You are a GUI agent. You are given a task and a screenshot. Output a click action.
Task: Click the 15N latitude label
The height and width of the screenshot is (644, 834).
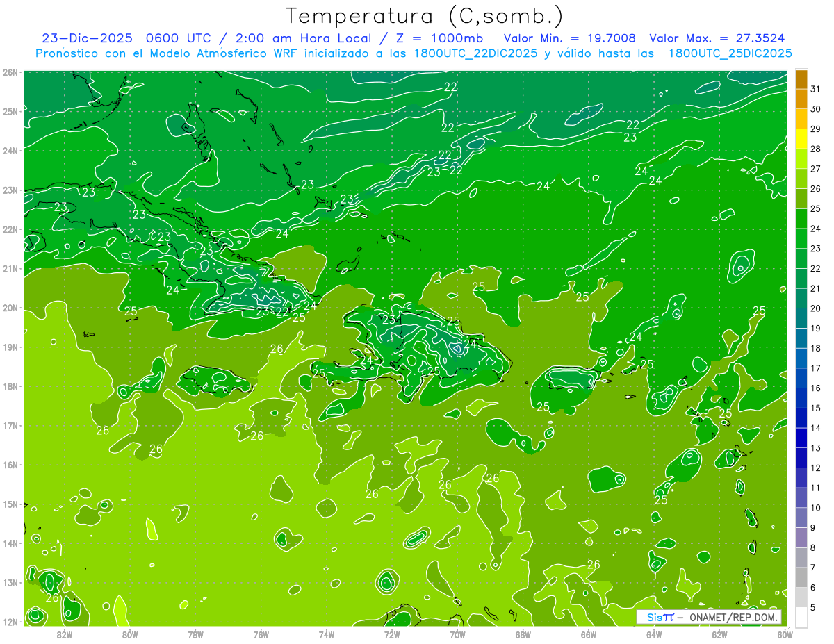tap(10, 504)
